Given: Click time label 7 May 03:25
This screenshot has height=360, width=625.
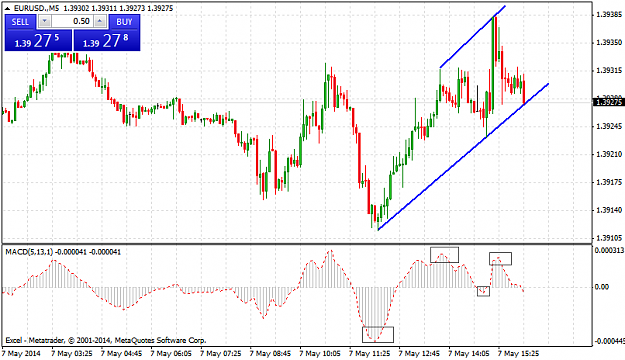Looking at the screenshot, I should [72, 354].
